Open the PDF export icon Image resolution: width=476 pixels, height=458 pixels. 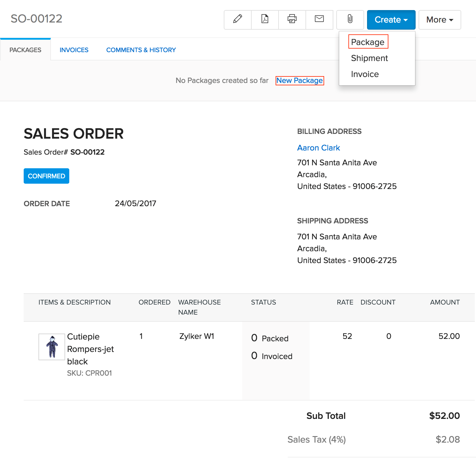coord(265,20)
